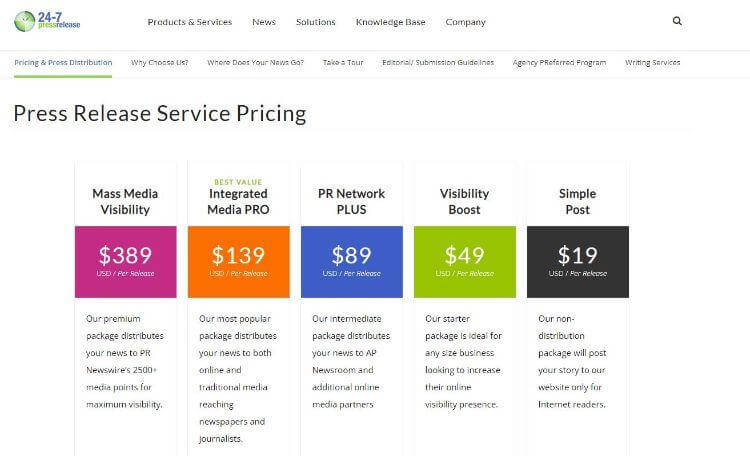Image resolution: width=750 pixels, height=456 pixels.
Task: Open Products & Services menu
Action: tap(189, 22)
